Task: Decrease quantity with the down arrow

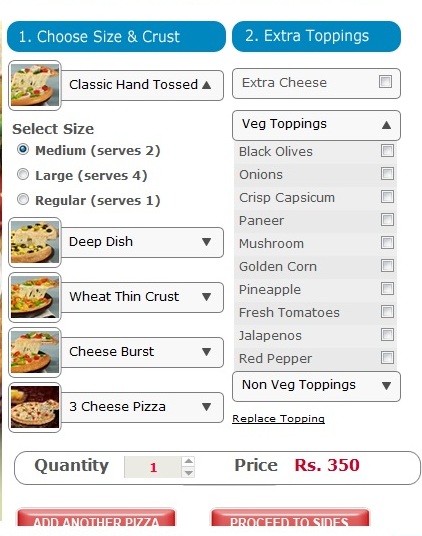Action: coord(188,473)
